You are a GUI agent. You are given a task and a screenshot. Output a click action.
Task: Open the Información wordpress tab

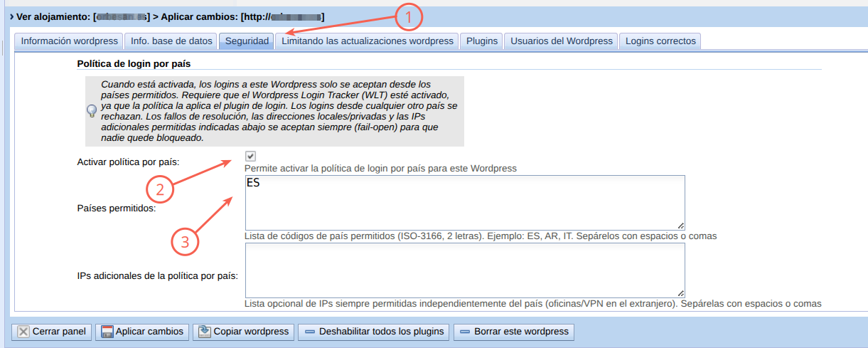point(69,41)
